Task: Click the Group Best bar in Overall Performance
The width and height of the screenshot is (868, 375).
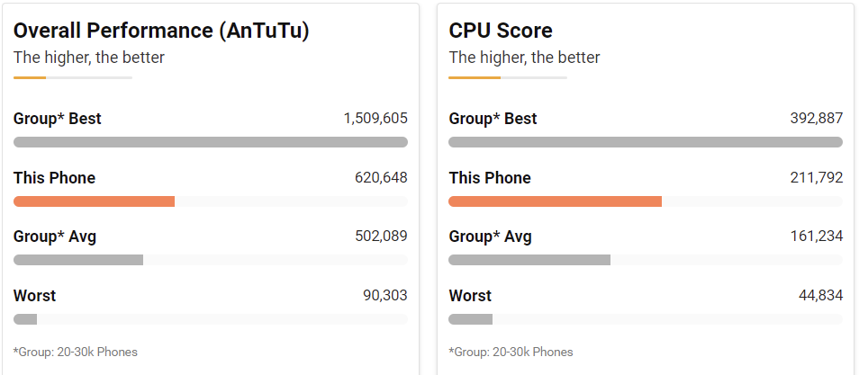Action: coord(211,142)
